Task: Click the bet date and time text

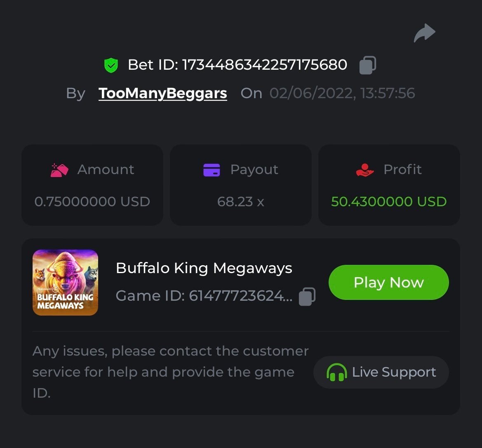Action: coord(342,93)
